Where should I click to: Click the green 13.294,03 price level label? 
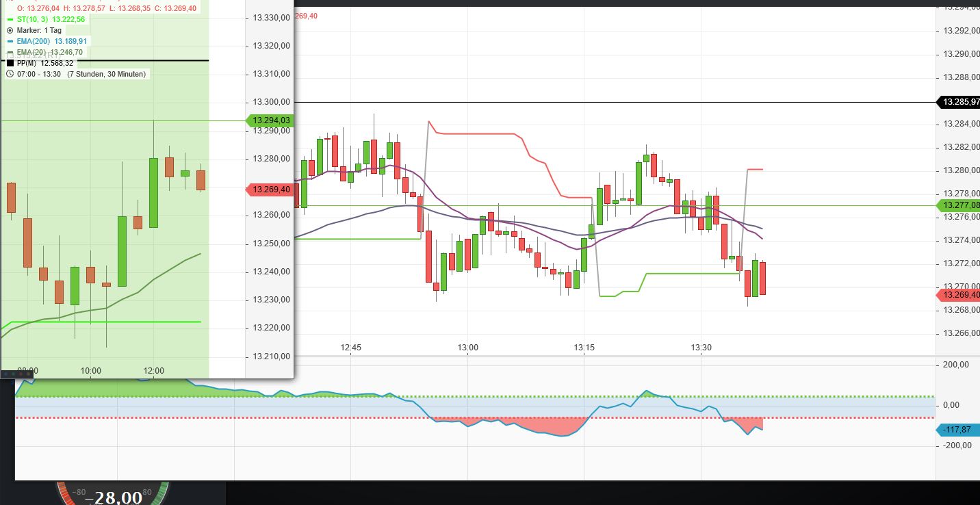pos(270,120)
